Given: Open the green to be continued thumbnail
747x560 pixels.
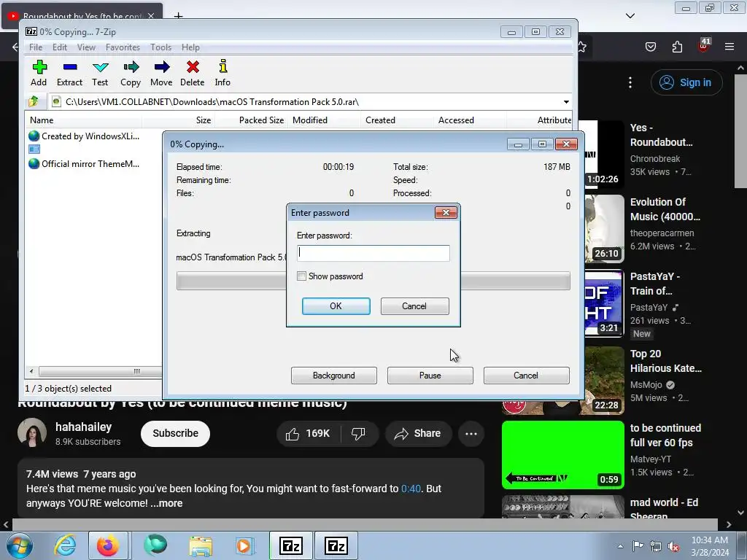Looking at the screenshot, I should [x=562, y=455].
